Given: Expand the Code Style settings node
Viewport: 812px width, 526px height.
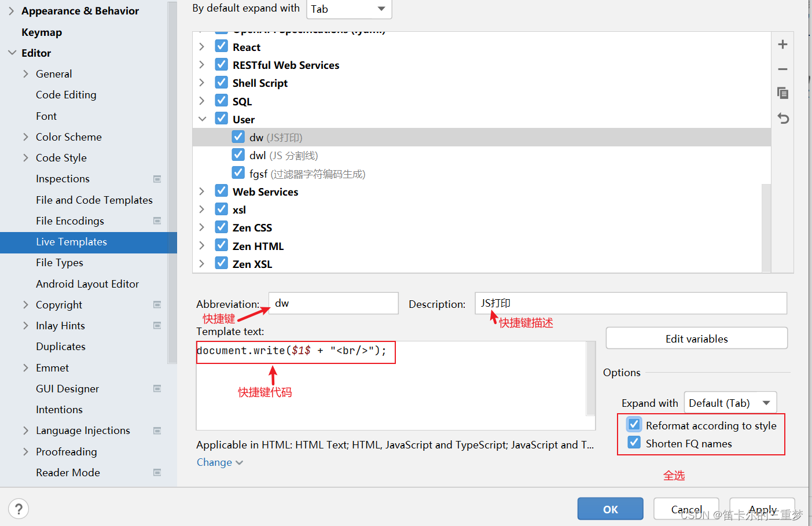Looking at the screenshot, I should [x=25, y=158].
